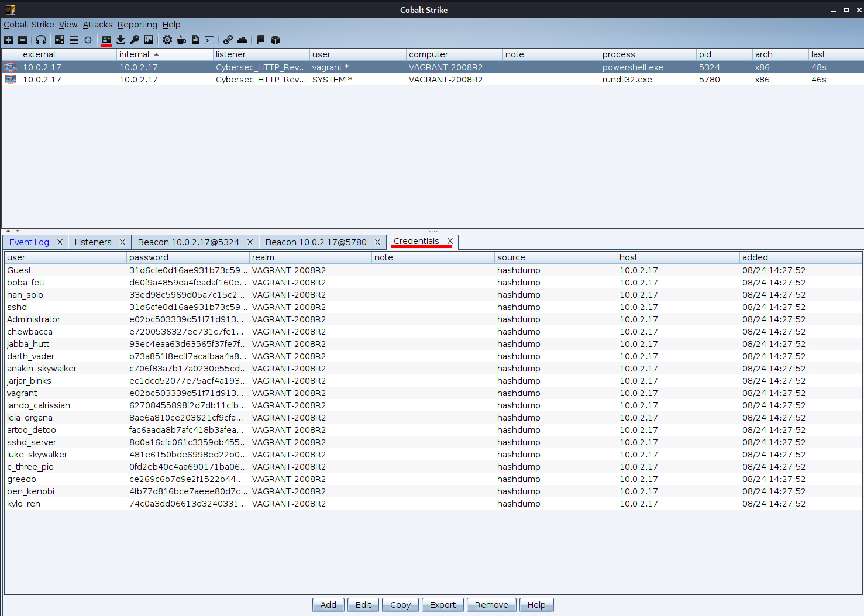Manage web server (cloud icon)

(x=242, y=40)
